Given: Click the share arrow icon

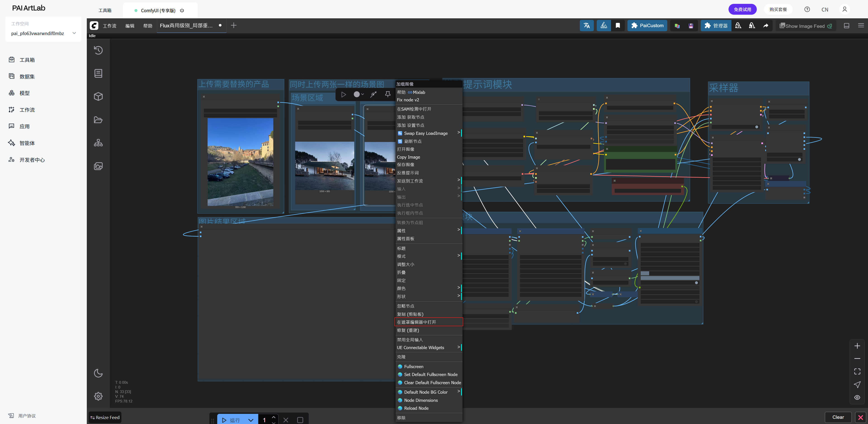Looking at the screenshot, I should 766,26.
